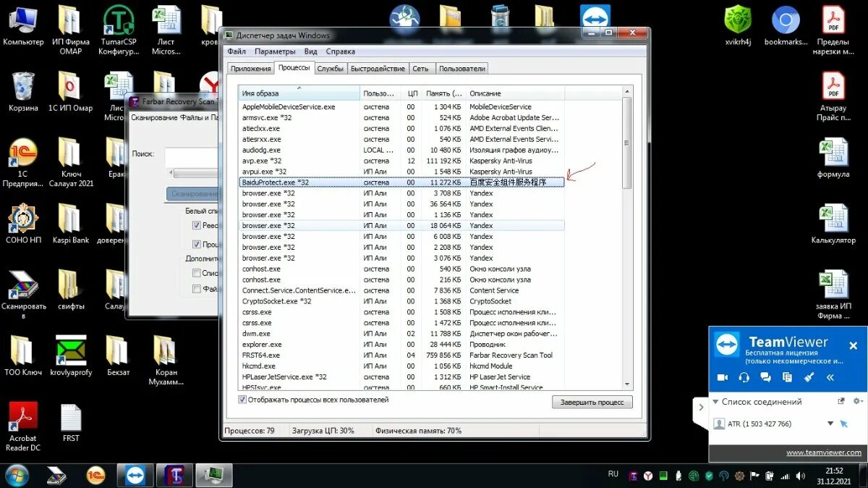Open the Компьютер desktop icon
868x488 pixels.
(23, 26)
